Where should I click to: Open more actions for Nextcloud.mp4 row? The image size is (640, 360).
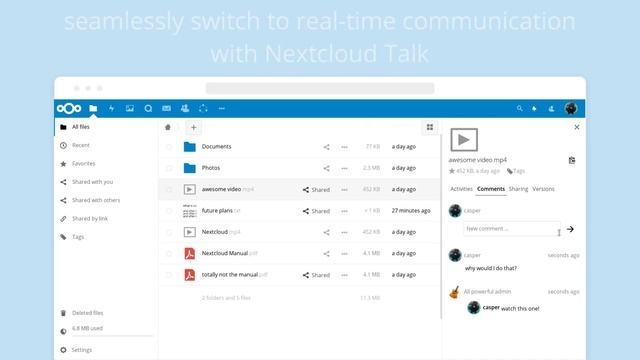click(344, 232)
